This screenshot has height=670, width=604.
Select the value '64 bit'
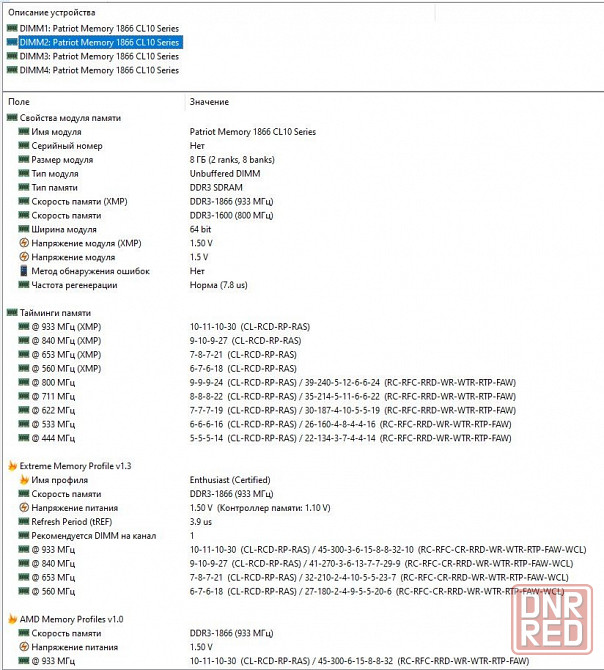(200, 229)
